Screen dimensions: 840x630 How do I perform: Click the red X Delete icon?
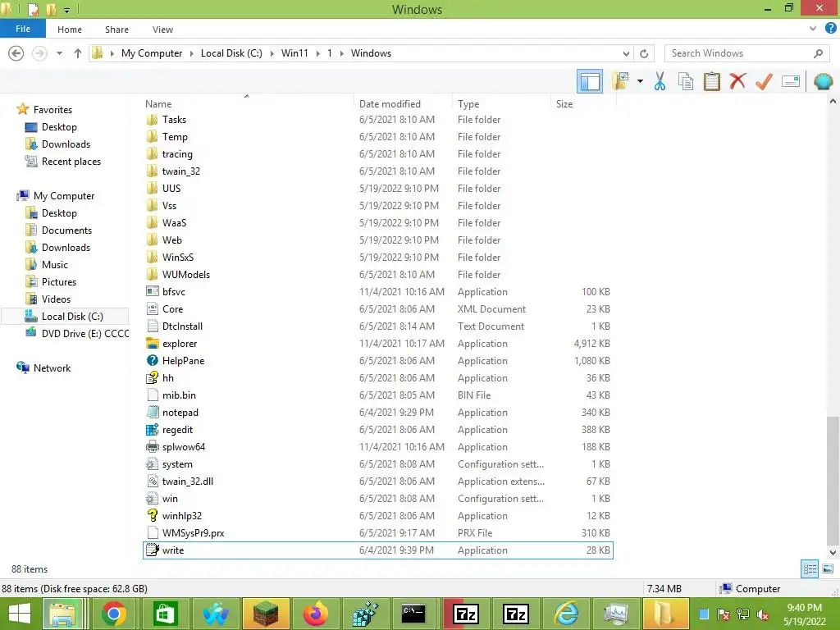click(x=737, y=81)
